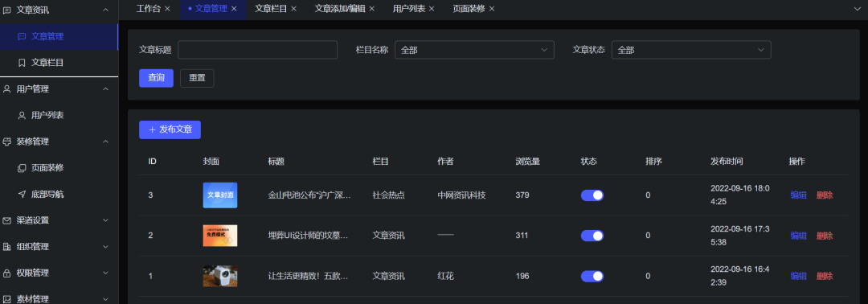Toggle status switch for article ID 1
This screenshot has width=868, height=304.
pos(592,277)
